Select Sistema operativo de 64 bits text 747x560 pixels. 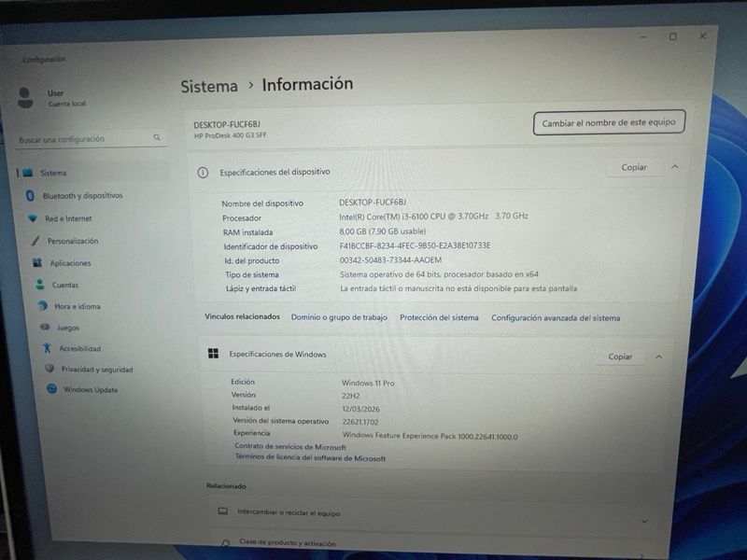[439, 274]
